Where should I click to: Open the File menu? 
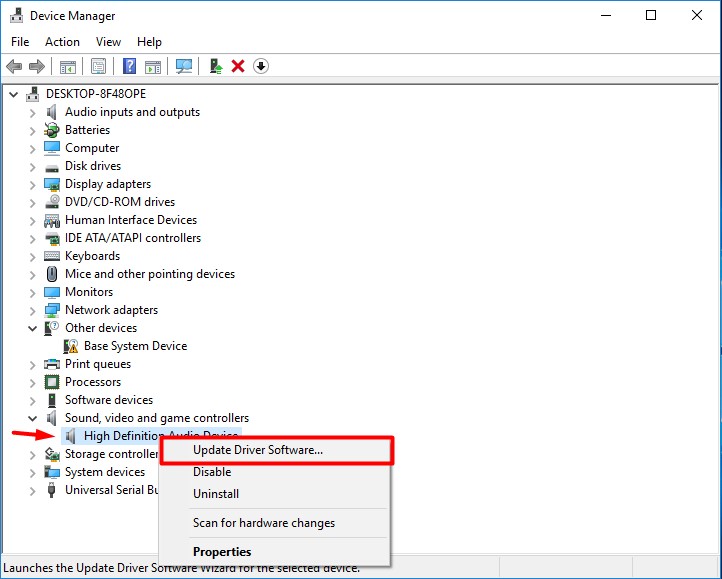pyautogui.click(x=20, y=42)
